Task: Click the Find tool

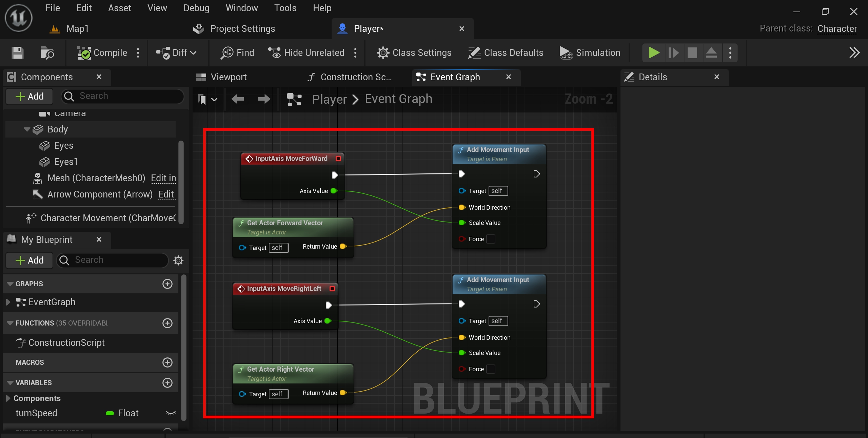Action: point(237,53)
